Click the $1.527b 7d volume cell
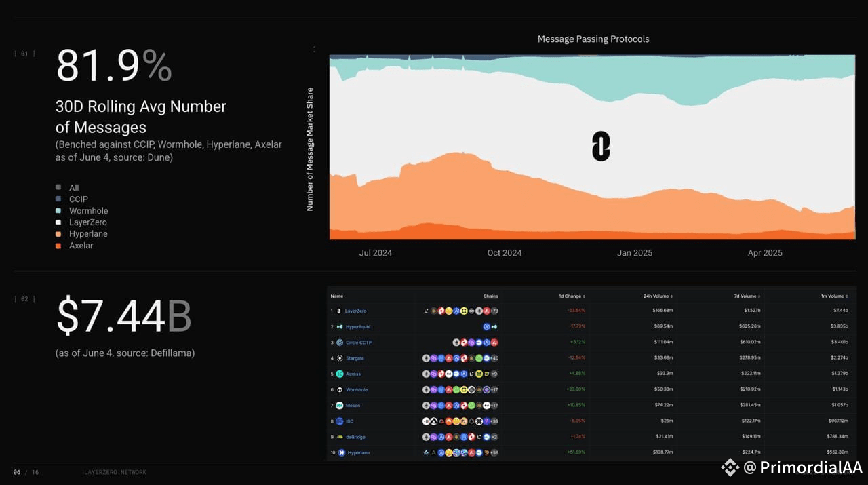 [x=751, y=311]
